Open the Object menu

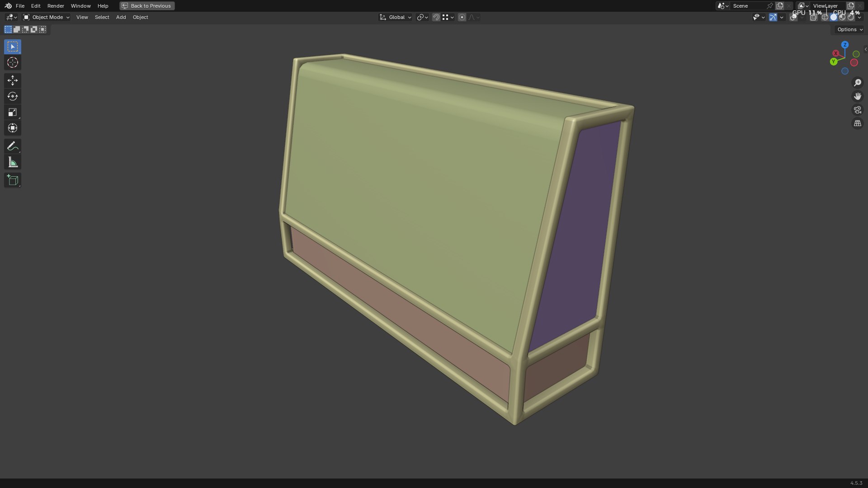(140, 17)
